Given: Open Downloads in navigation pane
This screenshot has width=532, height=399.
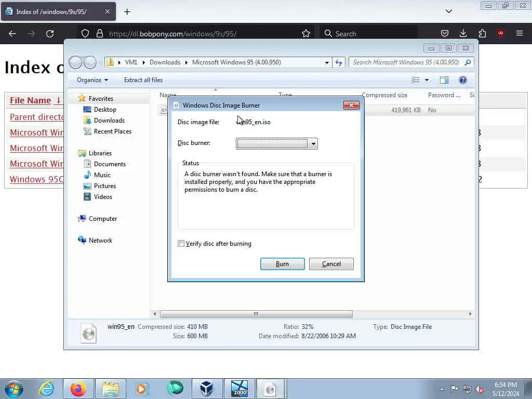Looking at the screenshot, I should coord(109,121).
